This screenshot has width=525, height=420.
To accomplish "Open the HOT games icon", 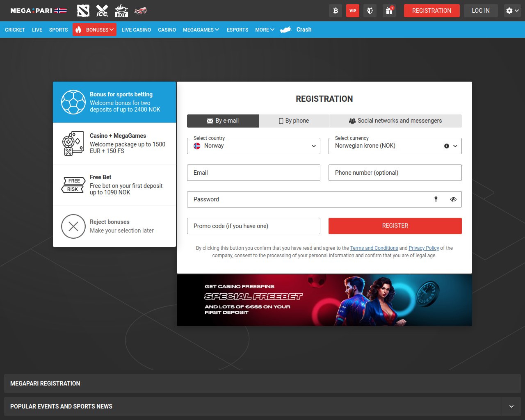I will coord(121,11).
